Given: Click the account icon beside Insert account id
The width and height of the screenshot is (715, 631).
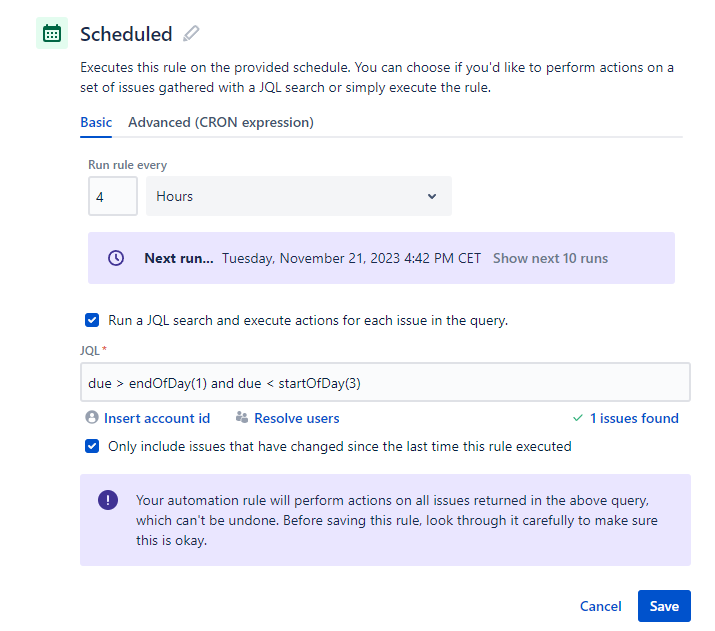Looking at the screenshot, I should click(92, 418).
